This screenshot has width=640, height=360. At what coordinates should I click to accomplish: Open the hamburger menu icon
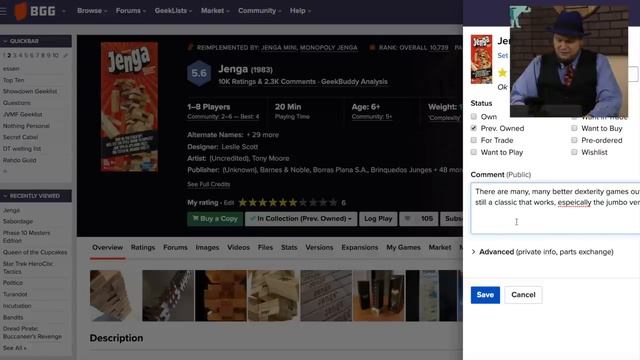(x=3, y=11)
